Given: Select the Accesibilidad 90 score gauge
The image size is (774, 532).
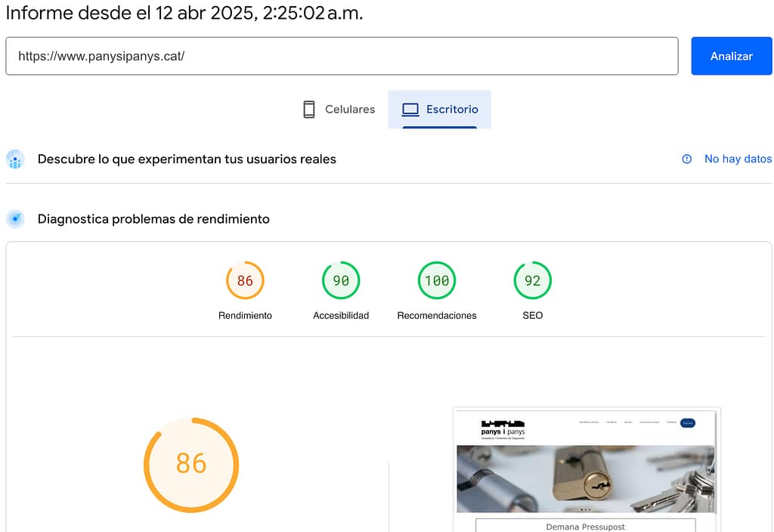Looking at the screenshot, I should pos(341,281).
